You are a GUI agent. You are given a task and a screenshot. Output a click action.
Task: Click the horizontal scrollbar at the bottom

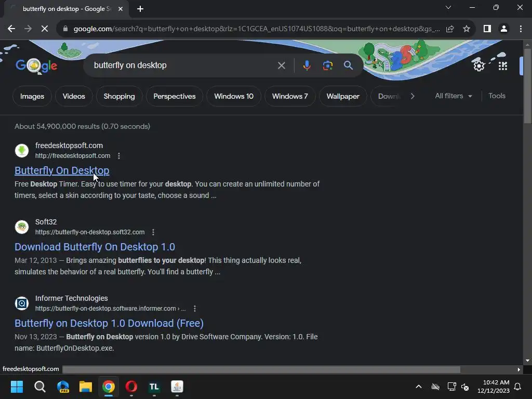coord(261,369)
